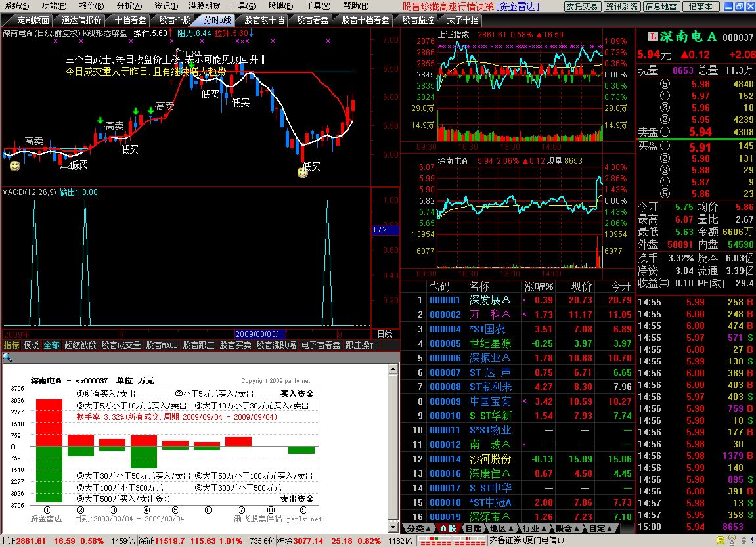Screen dimensions: 756x547
Task: Click the 卖盘① price 5.94
Action: click(700, 131)
